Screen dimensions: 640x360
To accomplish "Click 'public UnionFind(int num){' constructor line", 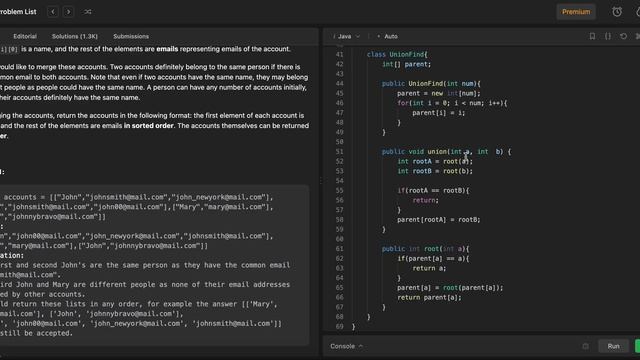I will [431, 84].
